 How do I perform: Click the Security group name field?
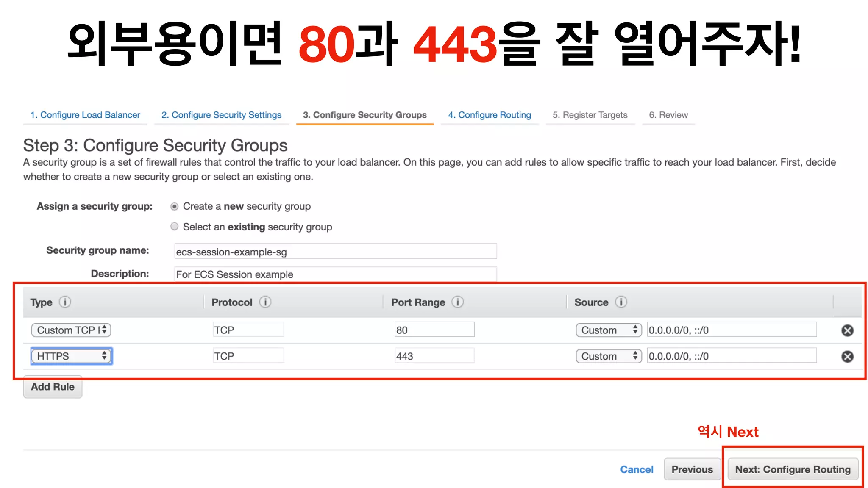click(x=336, y=252)
